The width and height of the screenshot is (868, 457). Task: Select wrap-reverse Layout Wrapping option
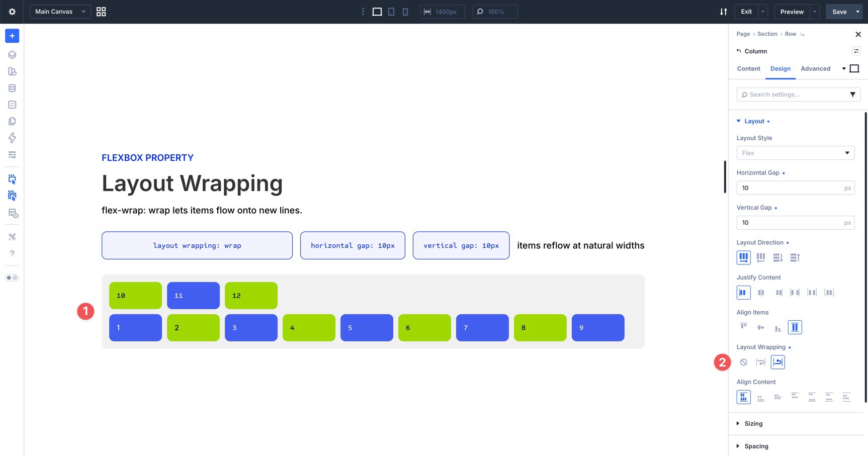[x=778, y=362]
